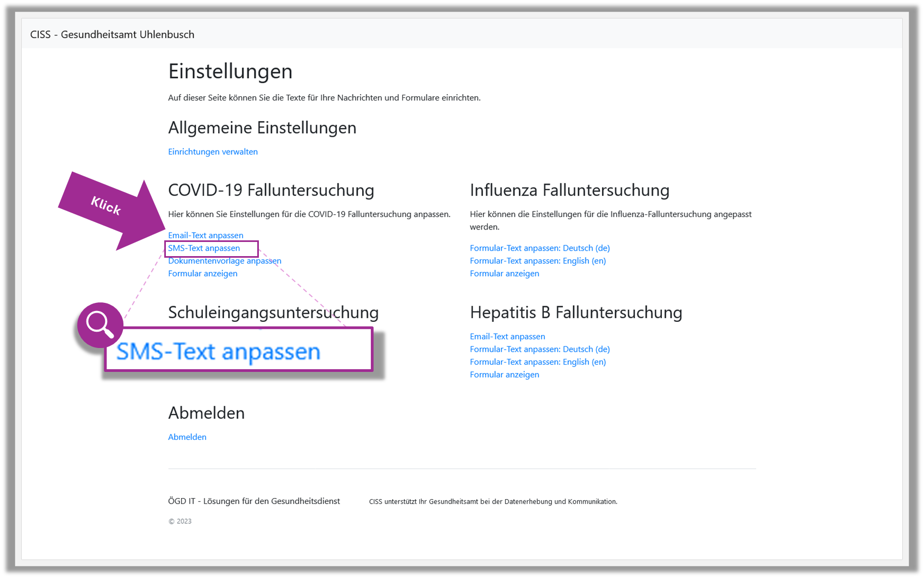The width and height of the screenshot is (924, 578).
Task: Edit Hepatitis B Formular-Text Deutsch (de)
Action: (x=539, y=349)
